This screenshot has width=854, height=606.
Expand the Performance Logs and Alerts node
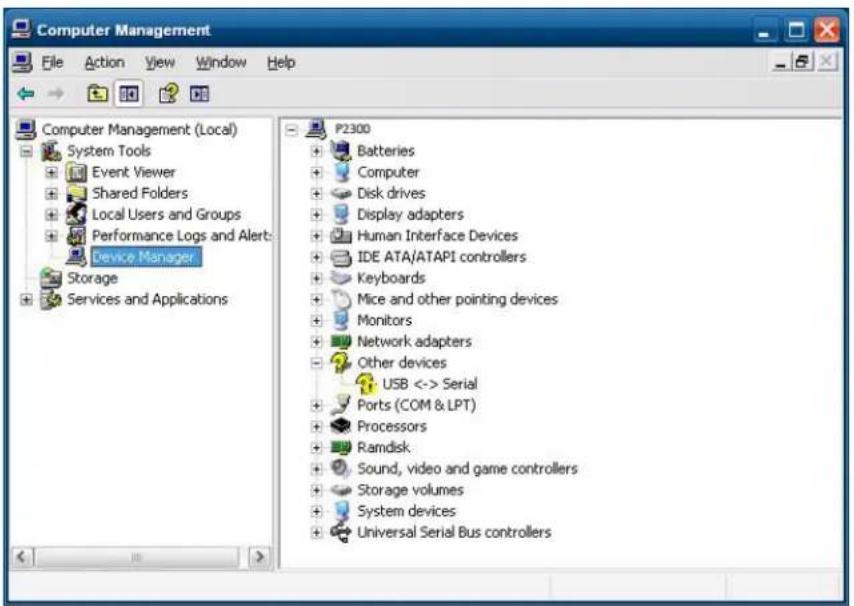[x=51, y=236]
